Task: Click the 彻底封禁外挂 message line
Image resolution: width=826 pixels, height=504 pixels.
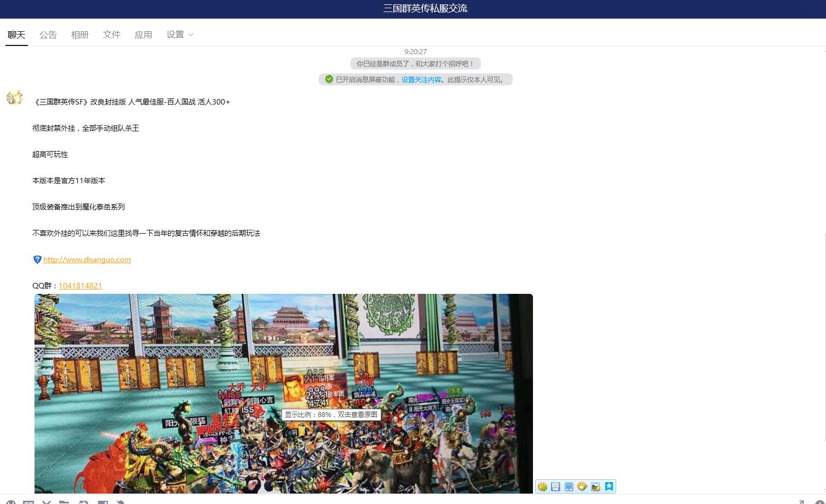Action: pos(85,128)
